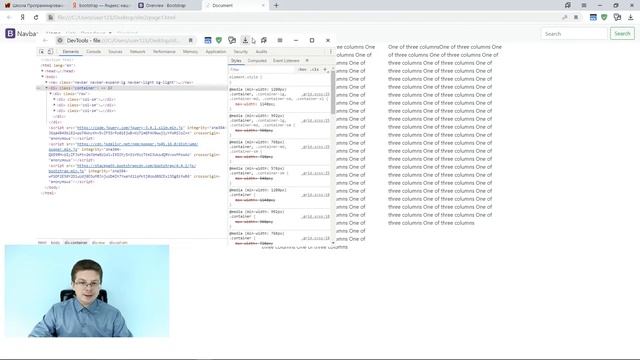Switch to the Elements tab
This screenshot has width=640, height=360.
pyautogui.click(x=71, y=52)
